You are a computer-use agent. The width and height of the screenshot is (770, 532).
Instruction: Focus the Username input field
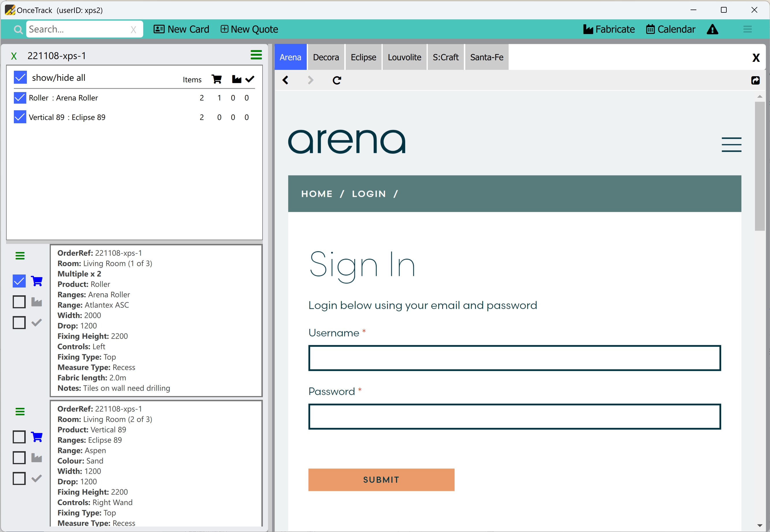click(514, 358)
